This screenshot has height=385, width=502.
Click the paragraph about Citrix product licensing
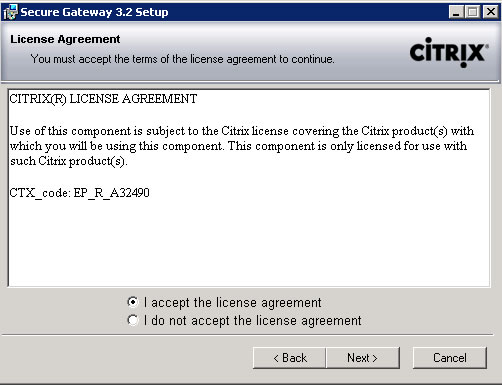(242, 146)
